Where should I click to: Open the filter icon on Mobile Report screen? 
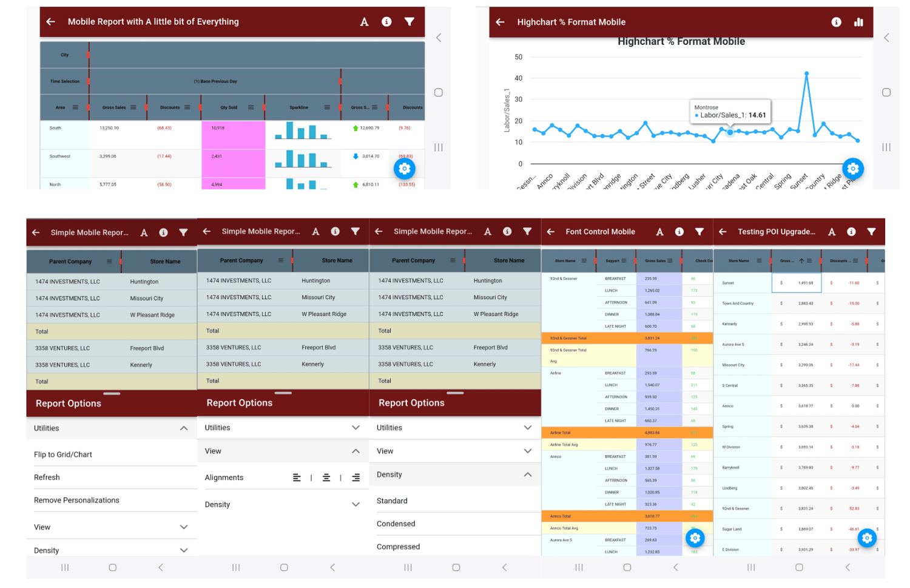tap(410, 21)
